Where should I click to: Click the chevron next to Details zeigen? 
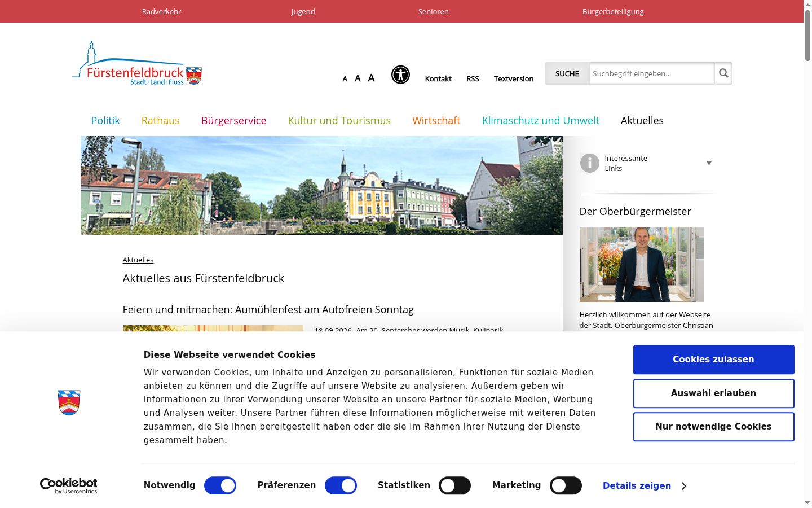pos(683,486)
